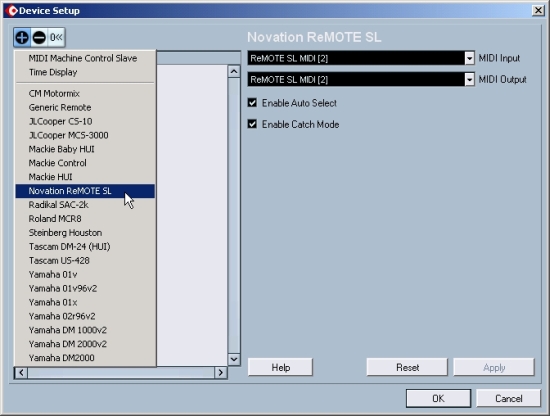Select JLCooper CS-10 entry

click(85, 121)
